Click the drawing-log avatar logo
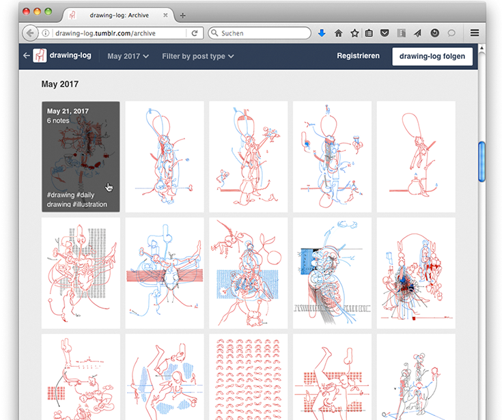 tap(40, 55)
